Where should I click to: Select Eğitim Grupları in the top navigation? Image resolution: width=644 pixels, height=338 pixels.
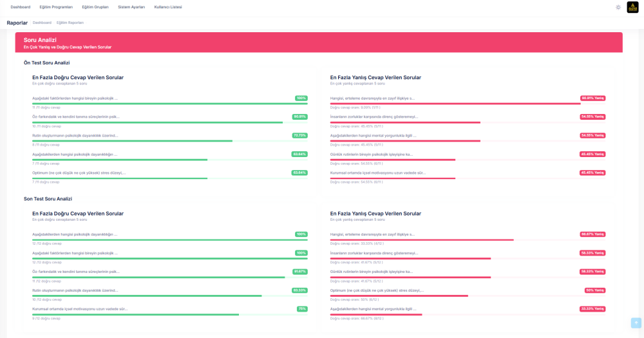(x=95, y=7)
